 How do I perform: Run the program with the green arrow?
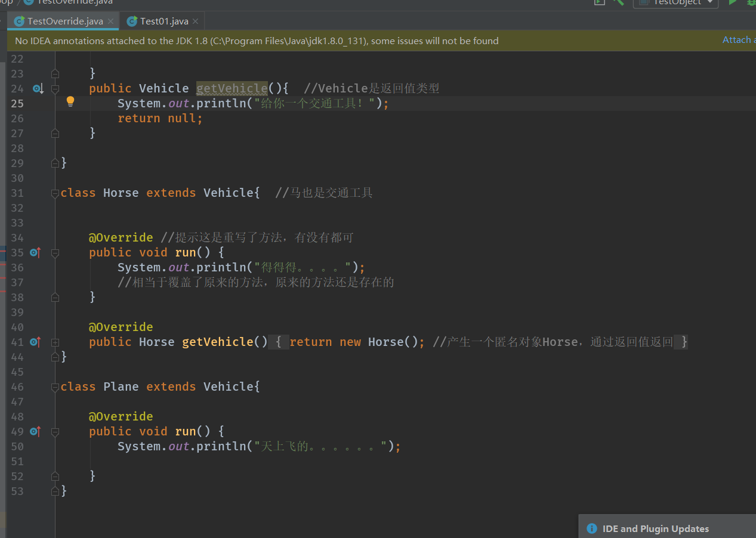tap(732, 2)
